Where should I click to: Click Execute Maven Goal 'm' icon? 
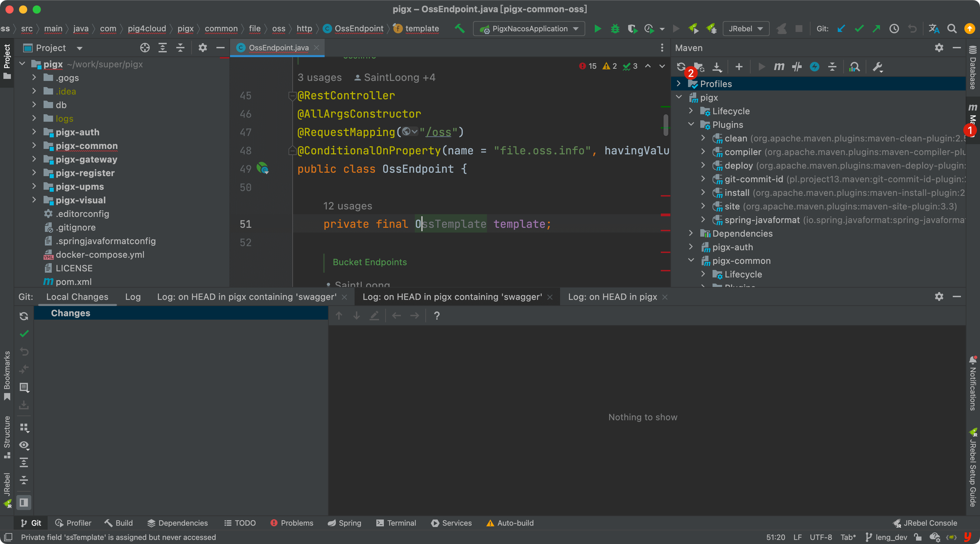pyautogui.click(x=779, y=67)
